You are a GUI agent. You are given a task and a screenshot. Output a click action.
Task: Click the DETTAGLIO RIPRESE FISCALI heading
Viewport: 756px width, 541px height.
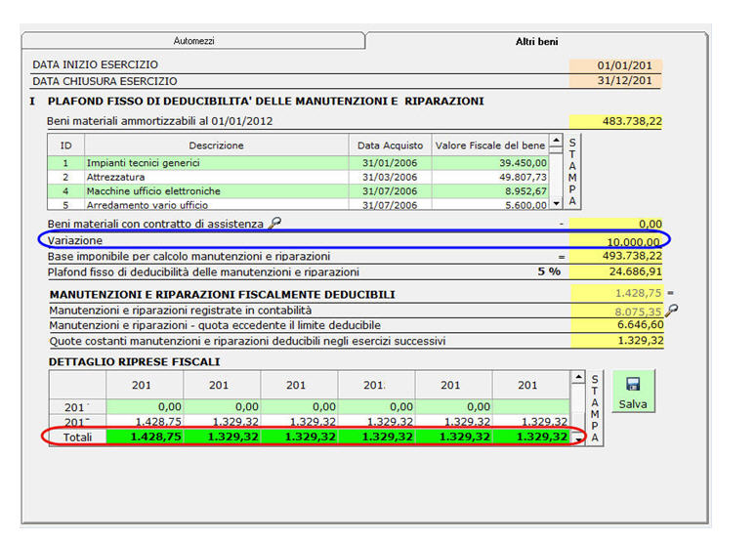pyautogui.click(x=135, y=361)
